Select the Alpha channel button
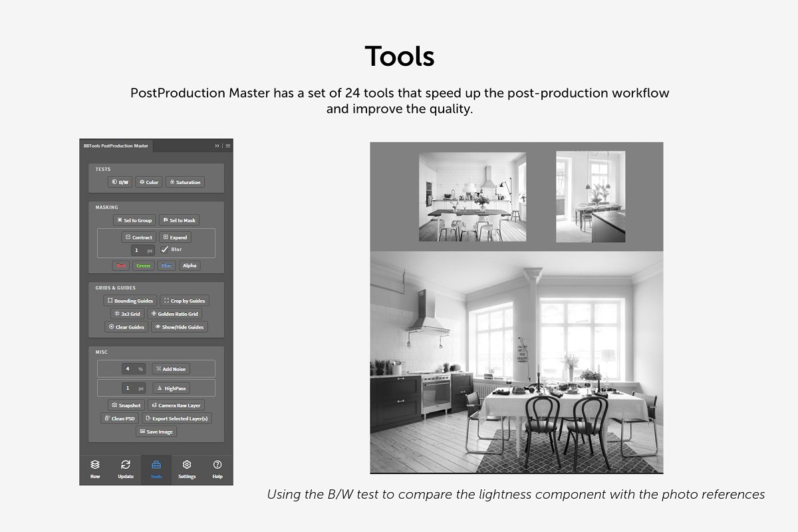Image resolution: width=798 pixels, height=532 pixels. (190, 265)
